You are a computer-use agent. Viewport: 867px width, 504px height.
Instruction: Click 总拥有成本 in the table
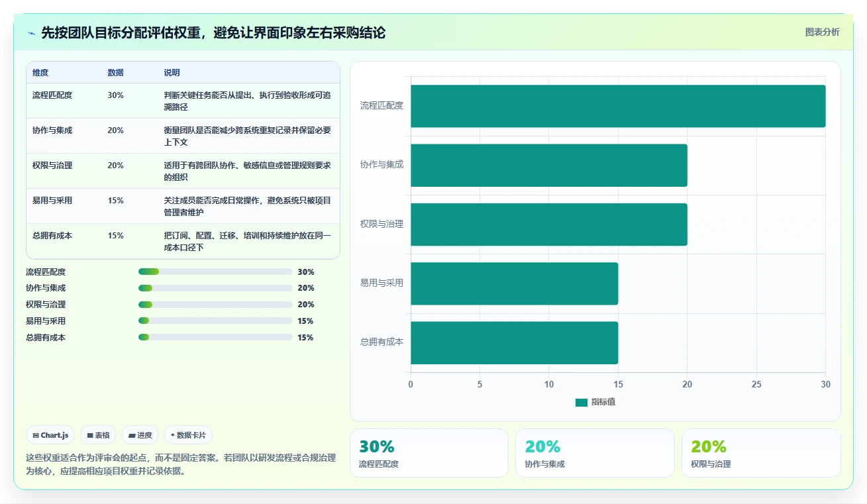(52, 236)
